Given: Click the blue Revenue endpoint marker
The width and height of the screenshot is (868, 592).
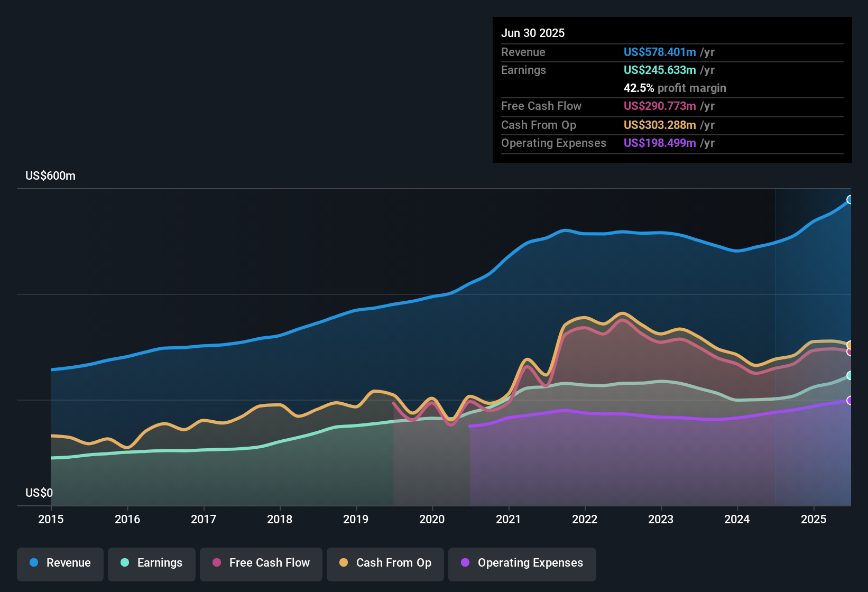Looking at the screenshot, I should click(x=850, y=200).
